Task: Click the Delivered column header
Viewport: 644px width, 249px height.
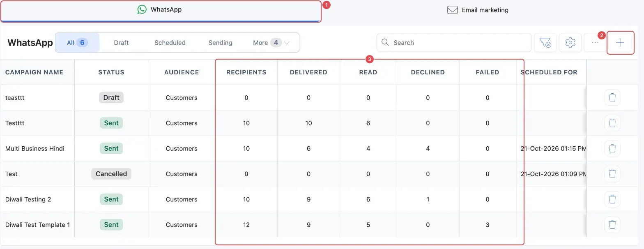Action: click(308, 72)
